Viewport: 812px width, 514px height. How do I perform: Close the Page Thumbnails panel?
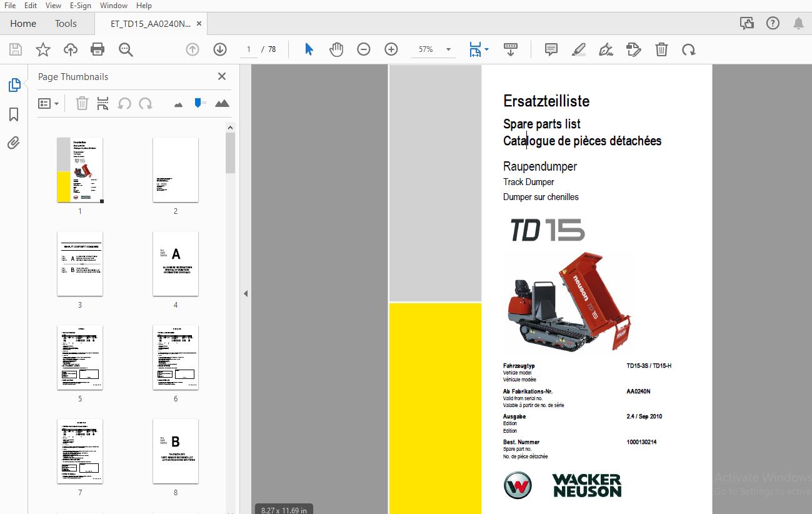[x=221, y=76]
